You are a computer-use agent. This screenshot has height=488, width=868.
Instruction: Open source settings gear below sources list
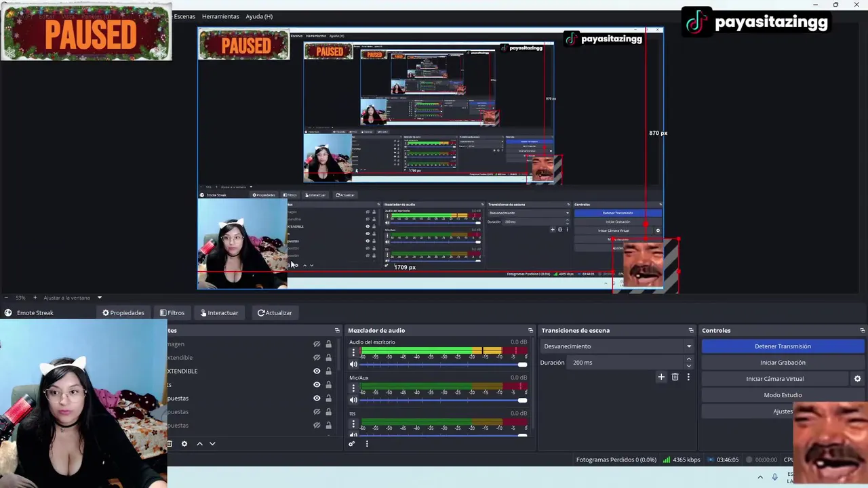(x=184, y=444)
